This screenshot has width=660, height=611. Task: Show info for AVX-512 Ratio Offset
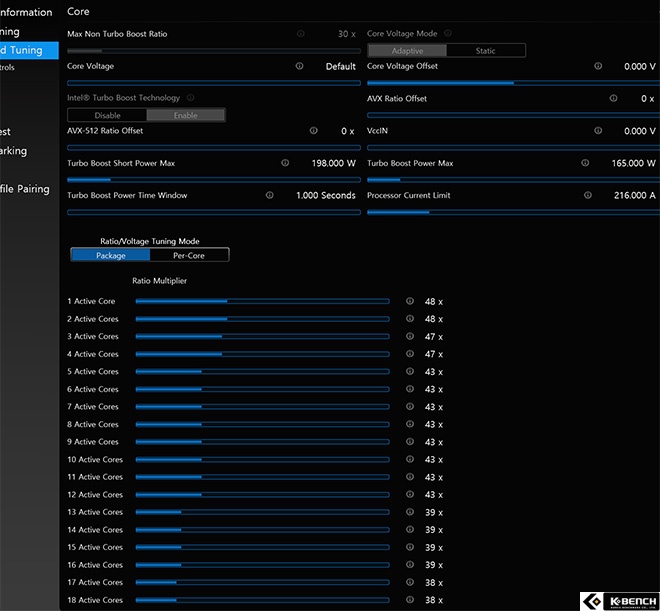point(314,131)
